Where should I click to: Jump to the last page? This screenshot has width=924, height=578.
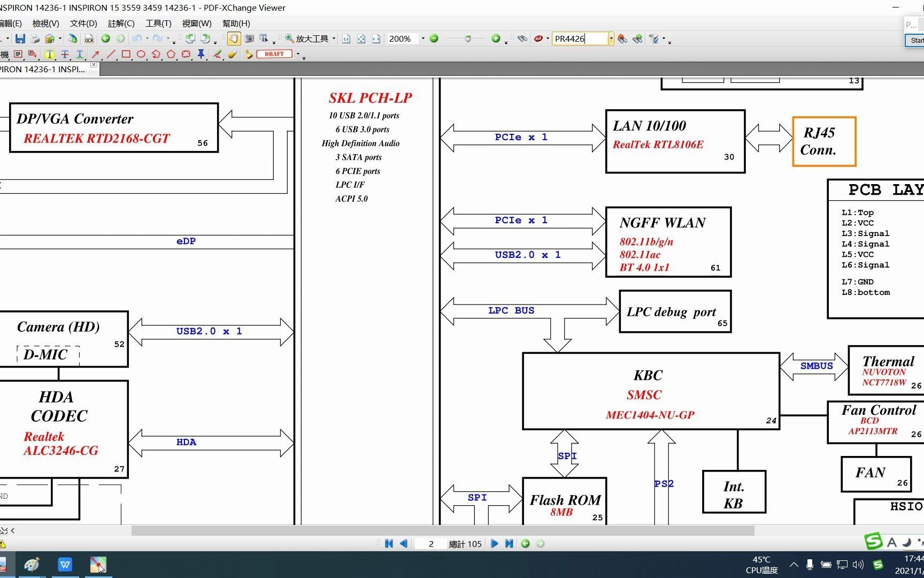tap(509, 544)
